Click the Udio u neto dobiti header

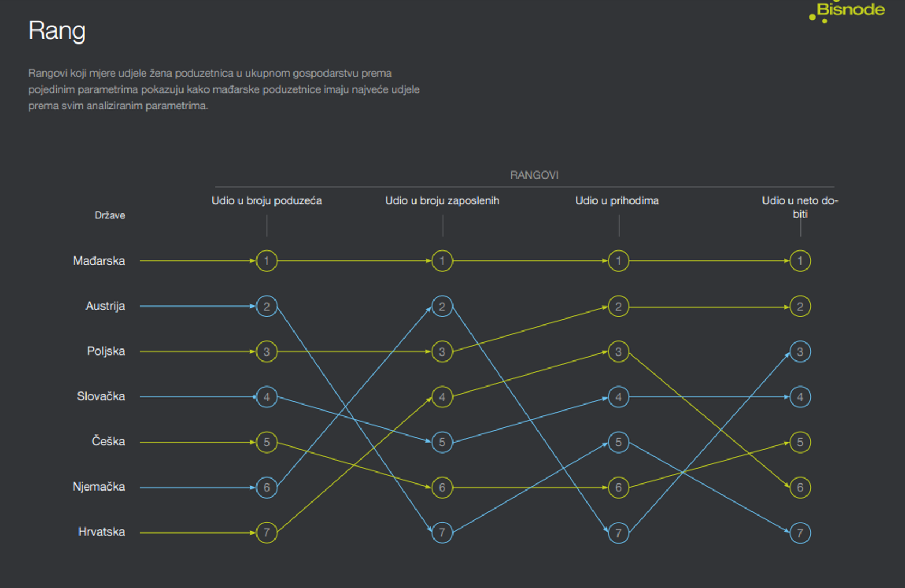[x=799, y=207]
